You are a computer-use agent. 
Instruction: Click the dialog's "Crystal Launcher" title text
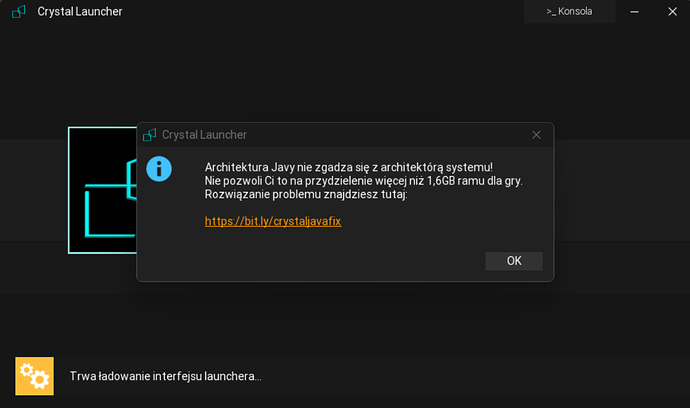pos(204,135)
